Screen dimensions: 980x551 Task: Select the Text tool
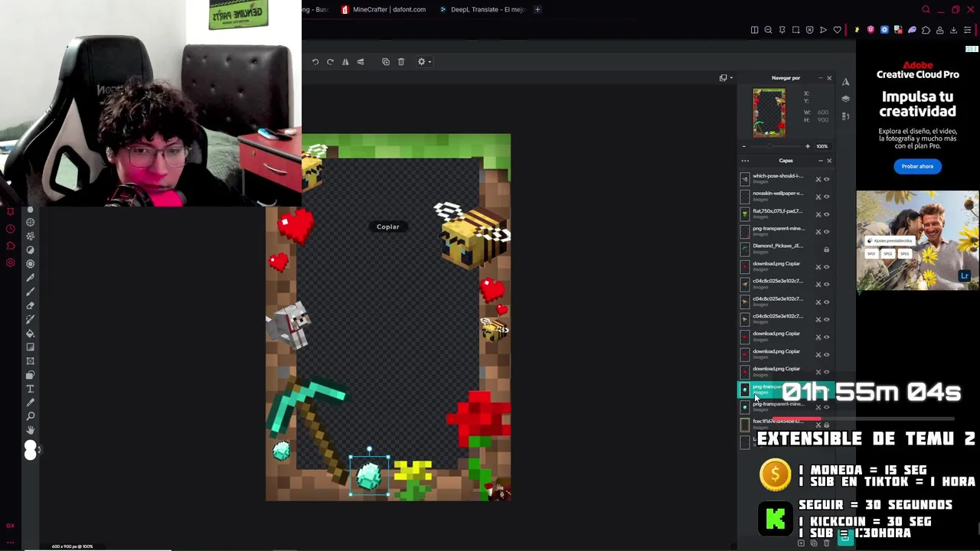tap(31, 388)
